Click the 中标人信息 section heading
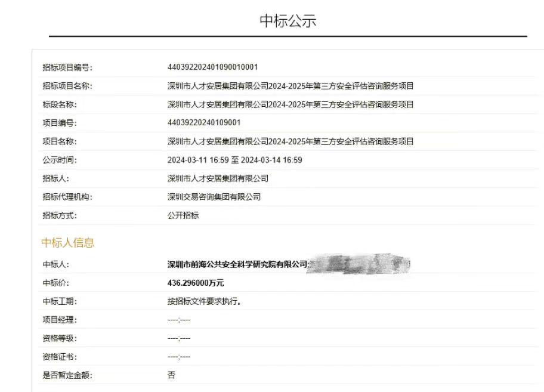 67,242
